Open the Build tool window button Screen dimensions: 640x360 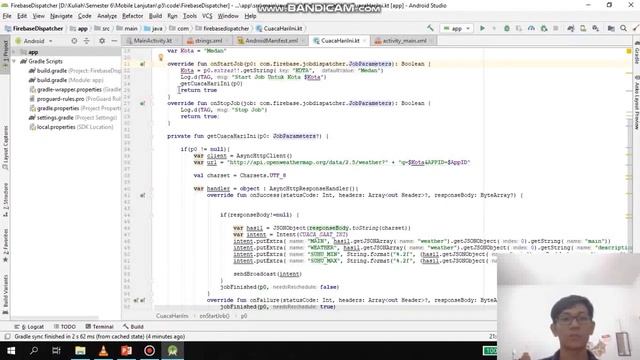point(133,327)
